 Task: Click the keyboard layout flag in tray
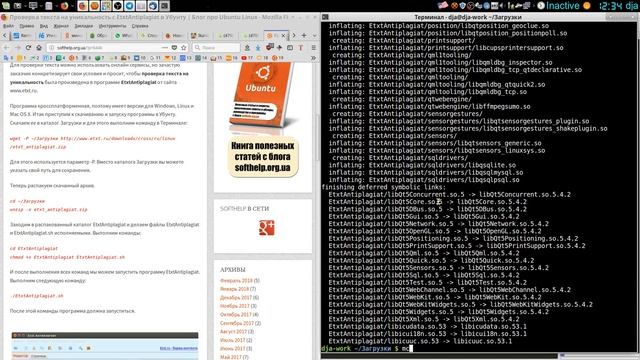(x=443, y=6)
